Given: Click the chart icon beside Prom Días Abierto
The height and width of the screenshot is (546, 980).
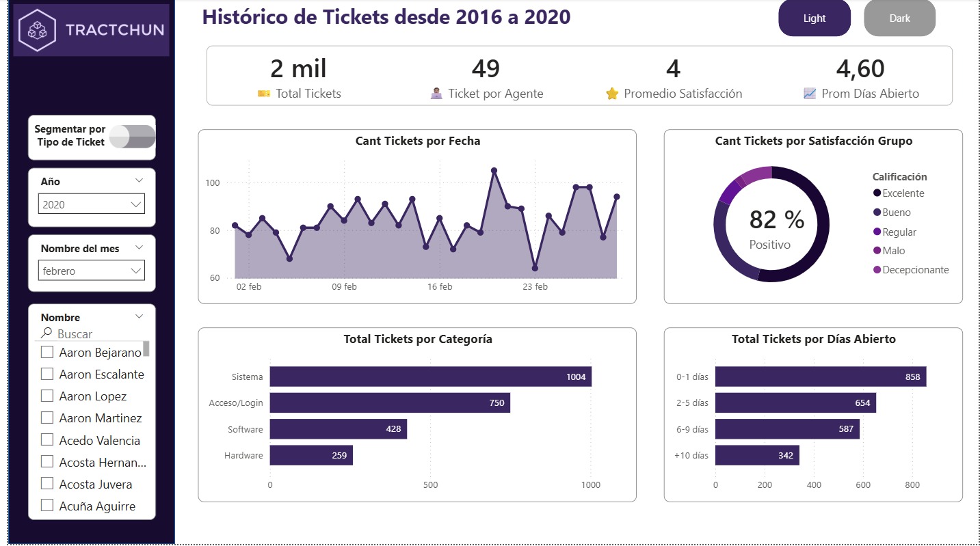Looking at the screenshot, I should point(810,94).
